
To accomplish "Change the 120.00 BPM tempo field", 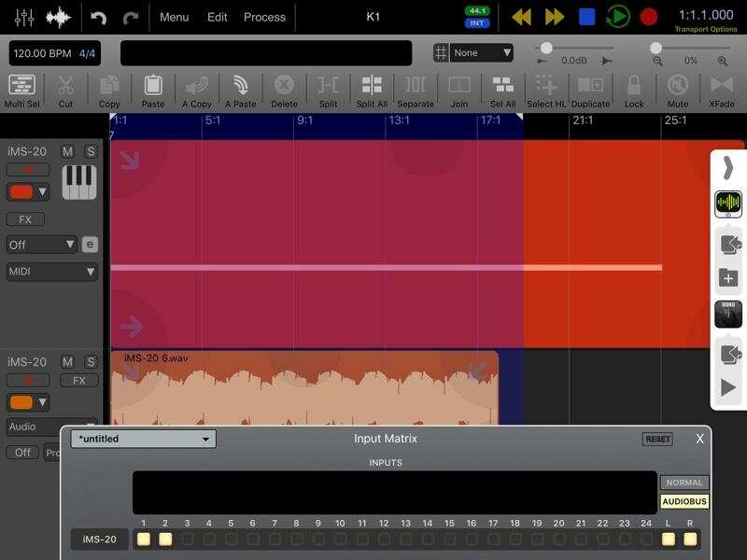I will coord(42,53).
